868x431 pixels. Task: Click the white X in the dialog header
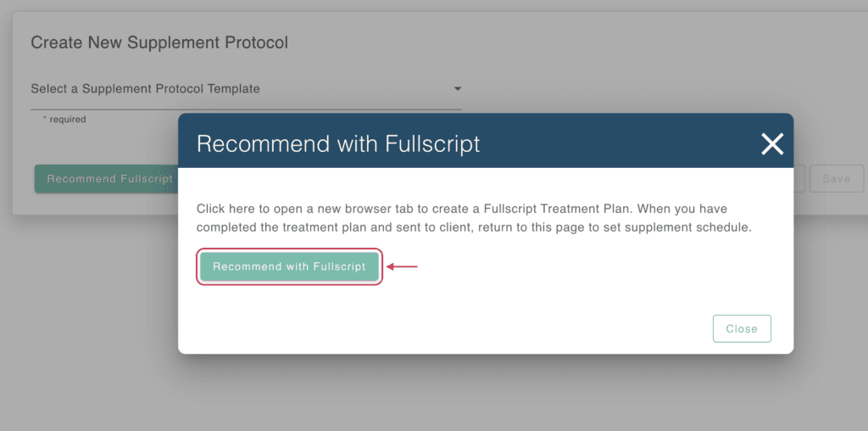tap(771, 144)
